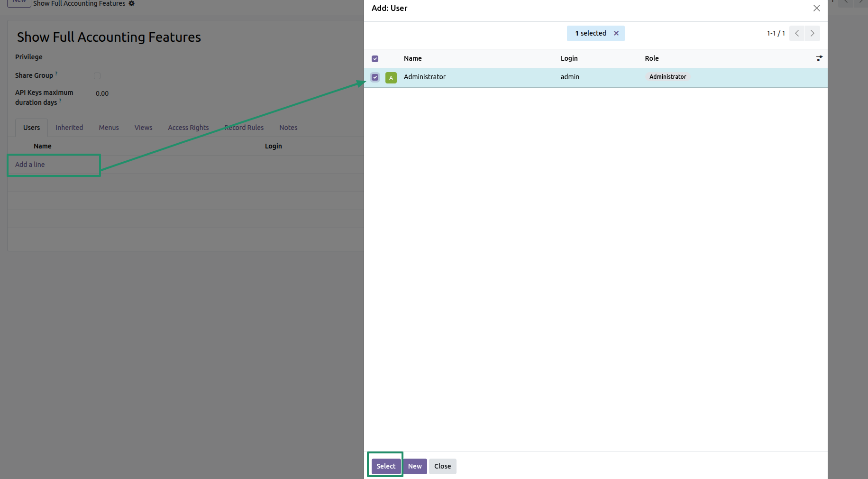Go to next page of users

tap(813, 33)
